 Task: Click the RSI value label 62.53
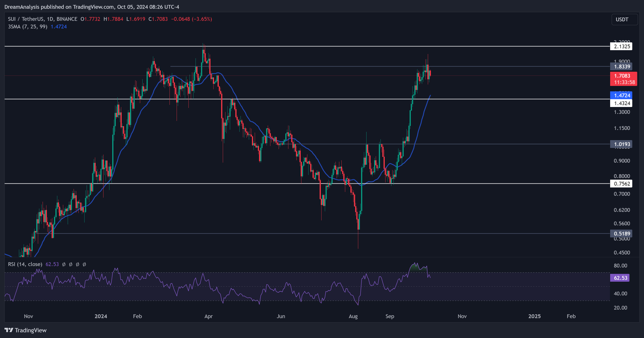tap(620, 278)
